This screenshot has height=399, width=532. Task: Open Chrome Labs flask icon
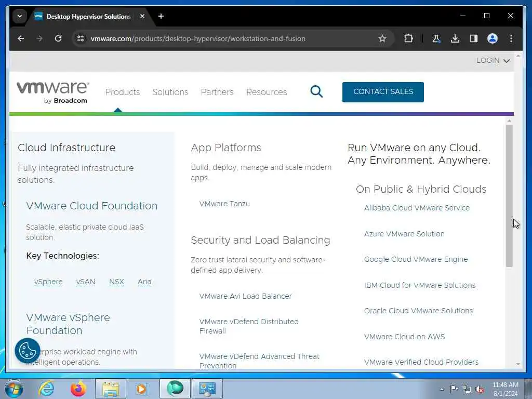tap(436, 38)
